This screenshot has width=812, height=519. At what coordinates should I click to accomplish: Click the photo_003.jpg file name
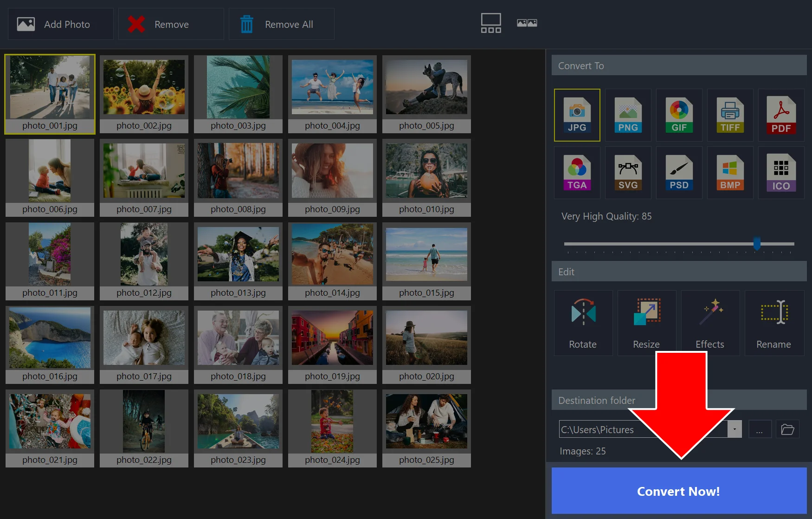[238, 126]
